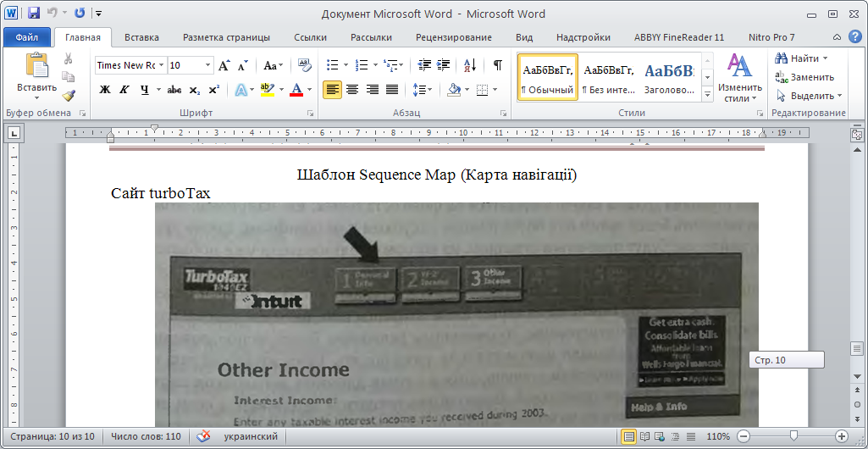Click the Bullets list icon
The height and width of the screenshot is (449, 868).
(333, 65)
